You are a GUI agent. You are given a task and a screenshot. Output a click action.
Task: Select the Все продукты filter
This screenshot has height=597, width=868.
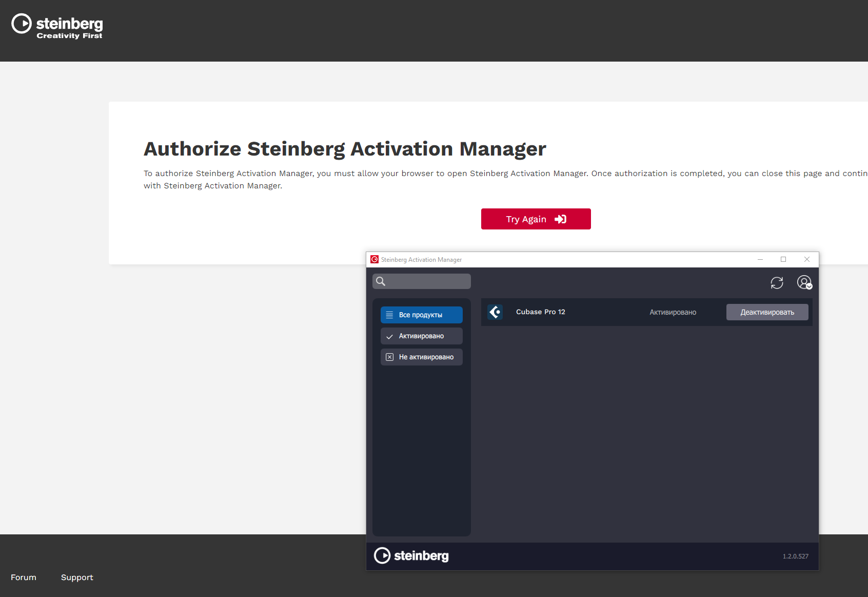tap(422, 315)
